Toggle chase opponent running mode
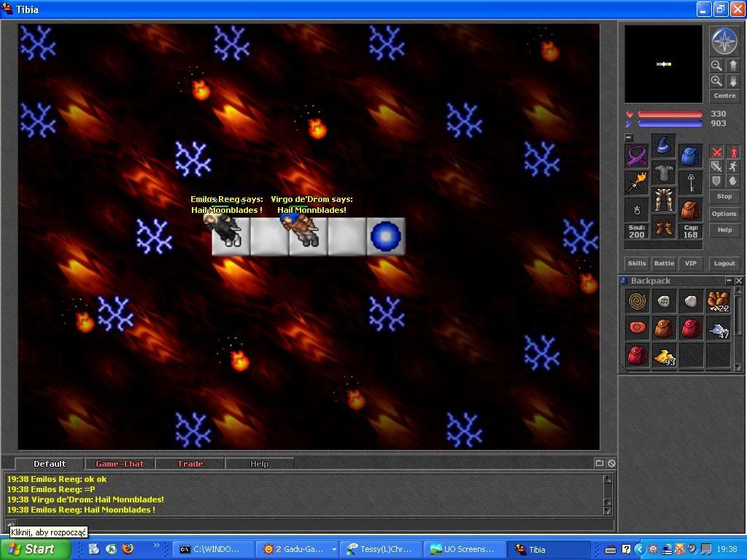Image resolution: width=747 pixels, height=560 pixels. click(x=732, y=166)
